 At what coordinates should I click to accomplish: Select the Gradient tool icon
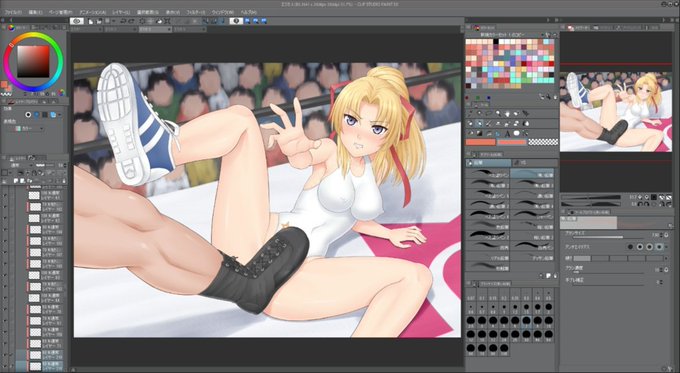479,133
